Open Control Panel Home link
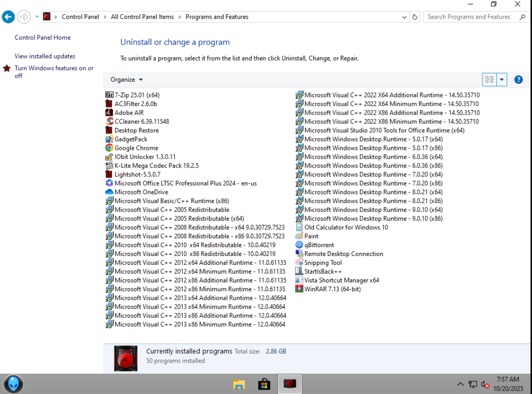532x394 pixels. pyautogui.click(x=43, y=38)
